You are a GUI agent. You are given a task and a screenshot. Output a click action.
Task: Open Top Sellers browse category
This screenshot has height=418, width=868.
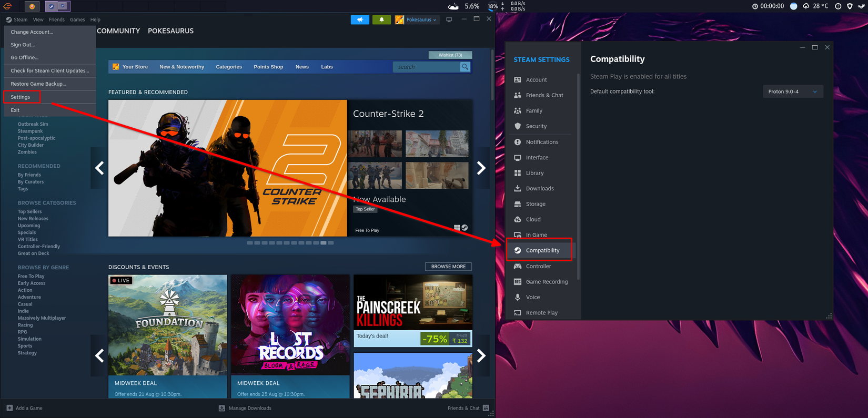pos(29,212)
